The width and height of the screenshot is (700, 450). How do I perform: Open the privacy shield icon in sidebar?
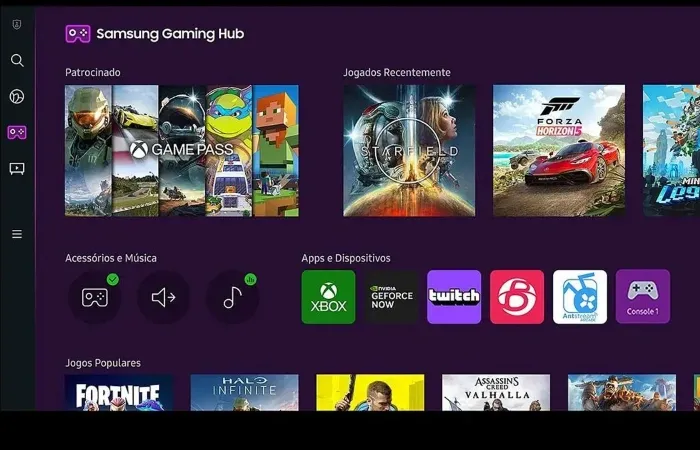[x=17, y=25]
